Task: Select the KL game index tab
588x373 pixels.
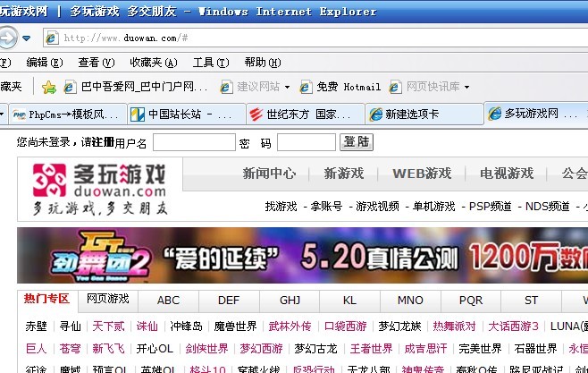Action: pos(350,301)
